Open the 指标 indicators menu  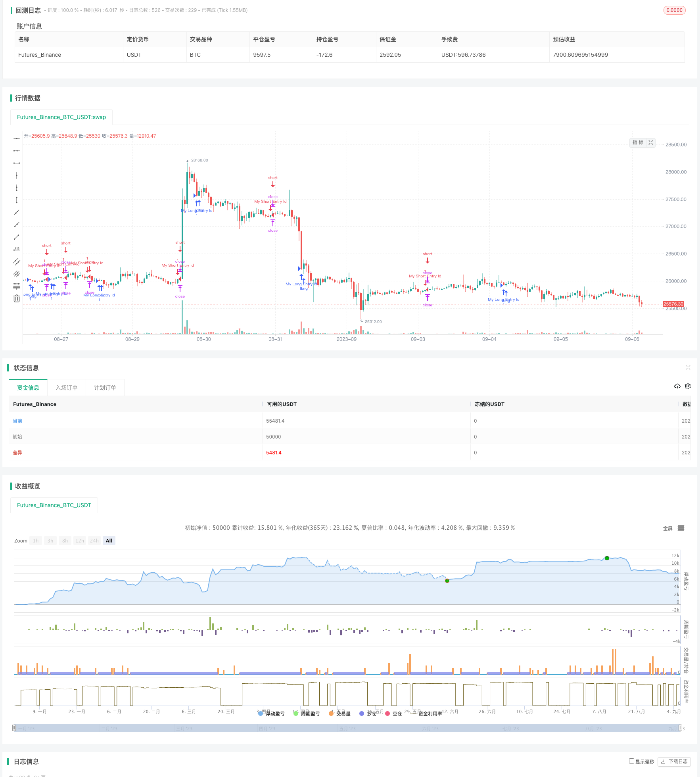(638, 142)
